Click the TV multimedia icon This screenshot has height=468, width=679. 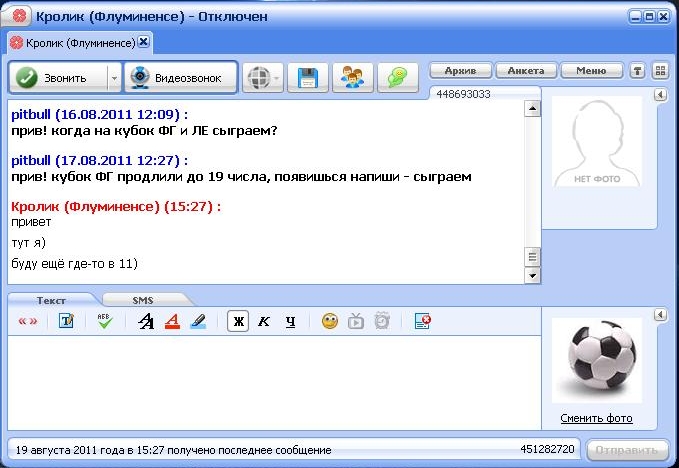356,321
